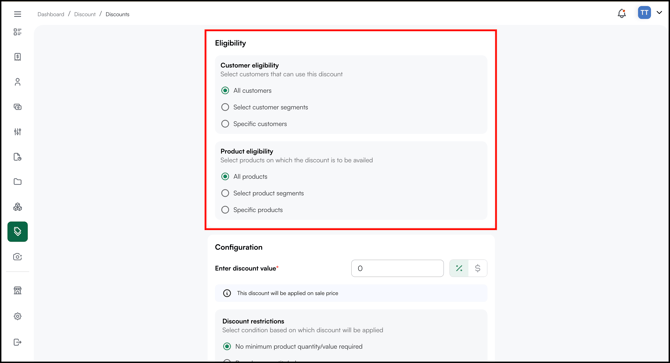Click the TT user avatar
670x363 pixels.
coord(644,13)
